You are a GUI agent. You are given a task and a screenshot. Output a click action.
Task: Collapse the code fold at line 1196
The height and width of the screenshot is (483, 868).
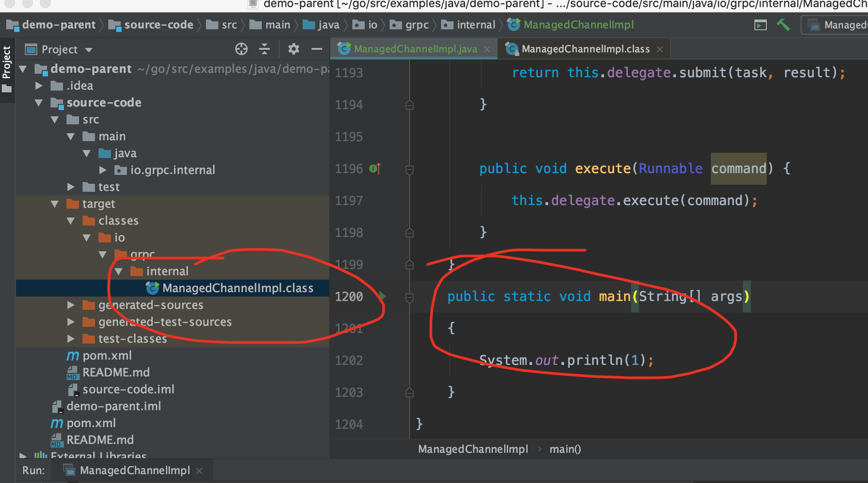[x=409, y=169]
